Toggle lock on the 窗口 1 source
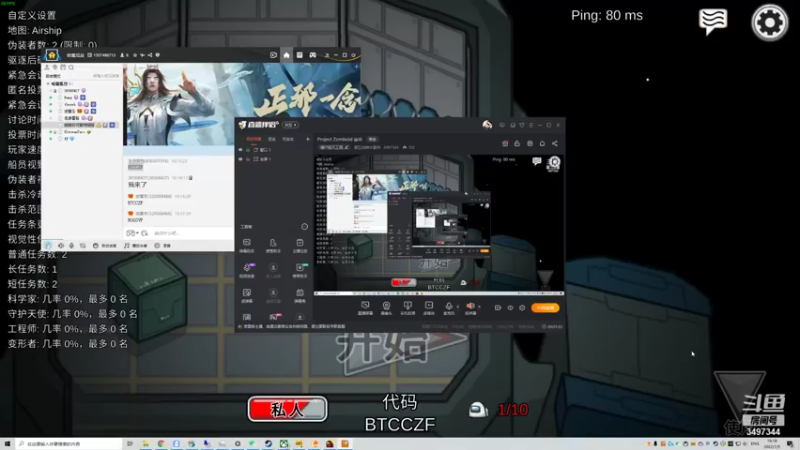 [x=248, y=150]
